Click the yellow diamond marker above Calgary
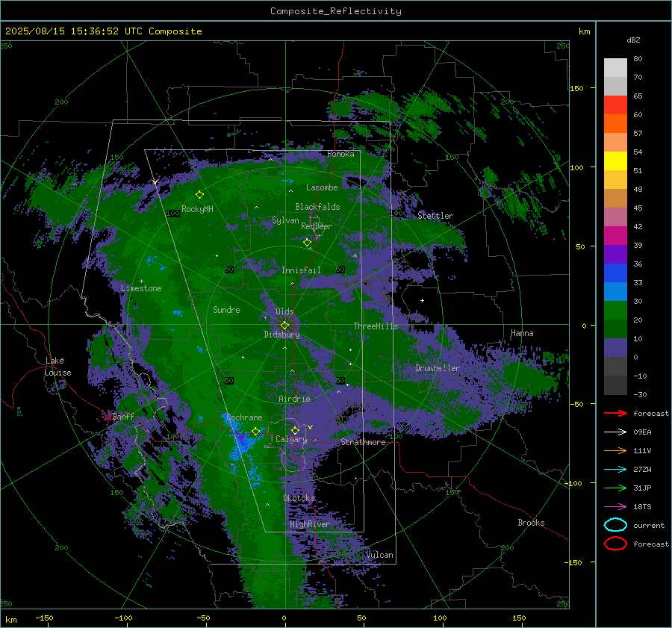This screenshot has width=672, height=628. (295, 430)
